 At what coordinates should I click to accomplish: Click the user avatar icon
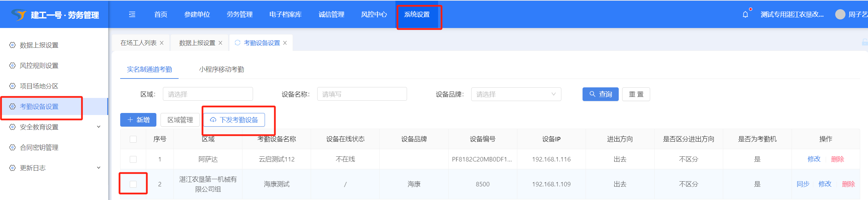[840, 14]
